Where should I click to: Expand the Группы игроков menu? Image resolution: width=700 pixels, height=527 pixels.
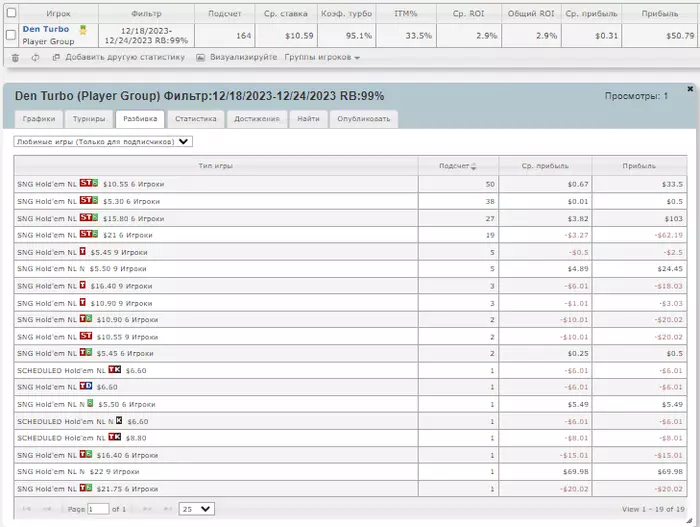click(322, 57)
